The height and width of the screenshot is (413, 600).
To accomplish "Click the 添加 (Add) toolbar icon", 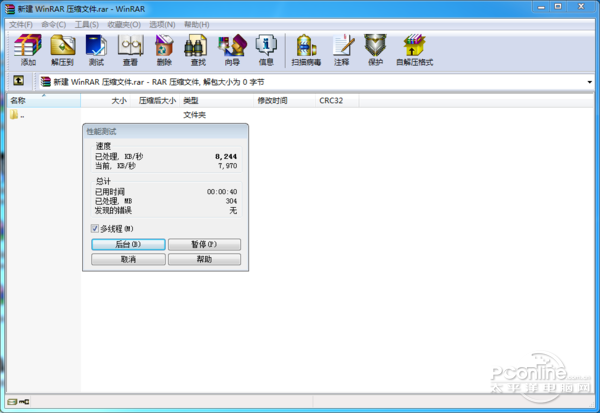I will (x=28, y=50).
